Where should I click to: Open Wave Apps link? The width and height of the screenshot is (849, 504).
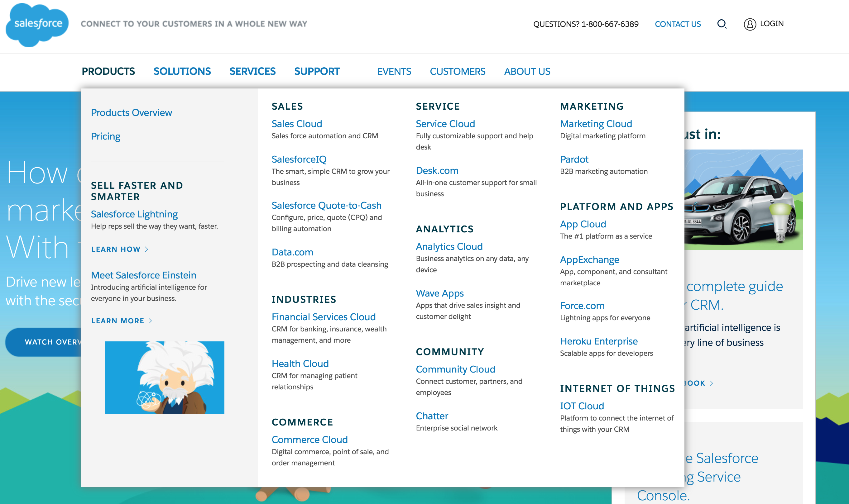[440, 293]
